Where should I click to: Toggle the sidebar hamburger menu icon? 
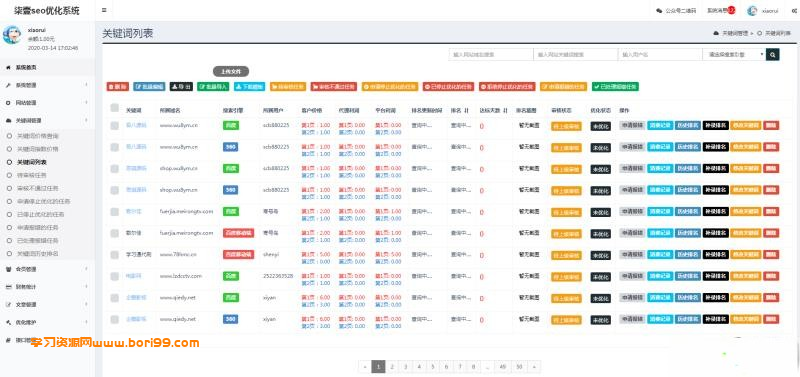[104, 10]
